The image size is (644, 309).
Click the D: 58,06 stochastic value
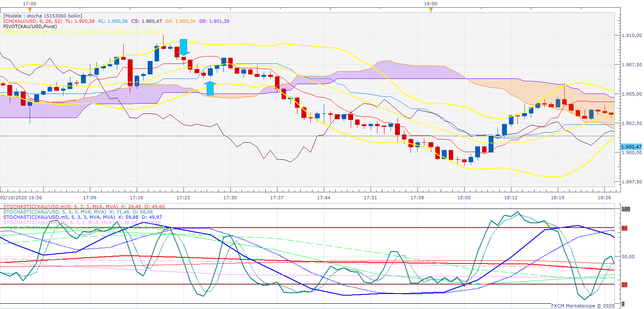coord(143,212)
